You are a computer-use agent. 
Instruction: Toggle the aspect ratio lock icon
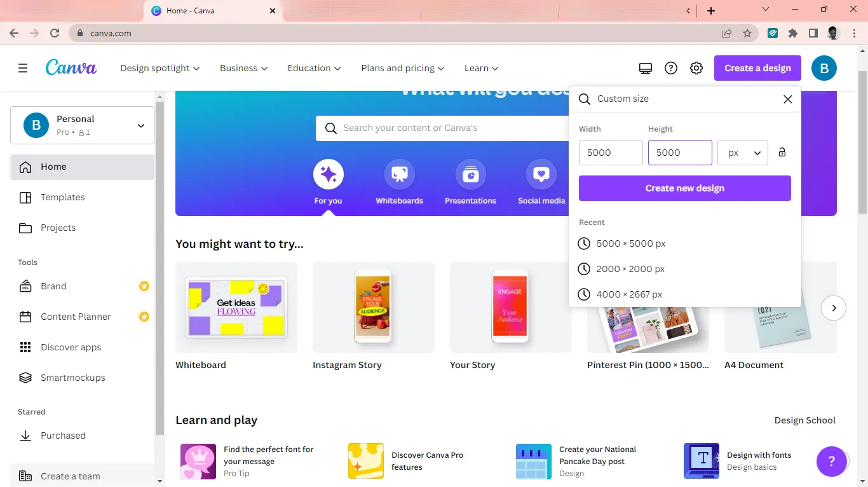pyautogui.click(x=782, y=153)
